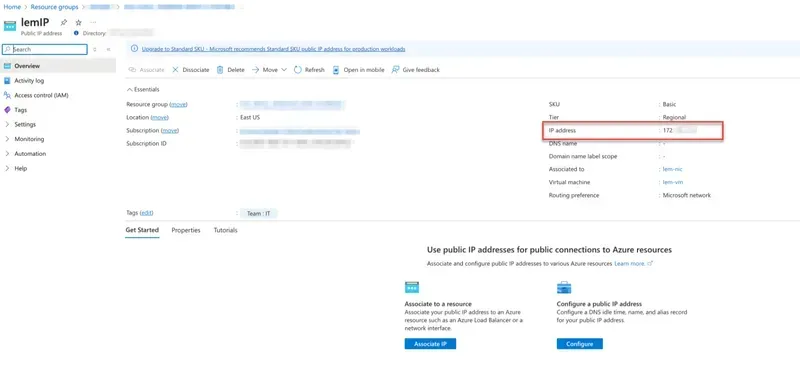Click the Regional tier value

674,117
